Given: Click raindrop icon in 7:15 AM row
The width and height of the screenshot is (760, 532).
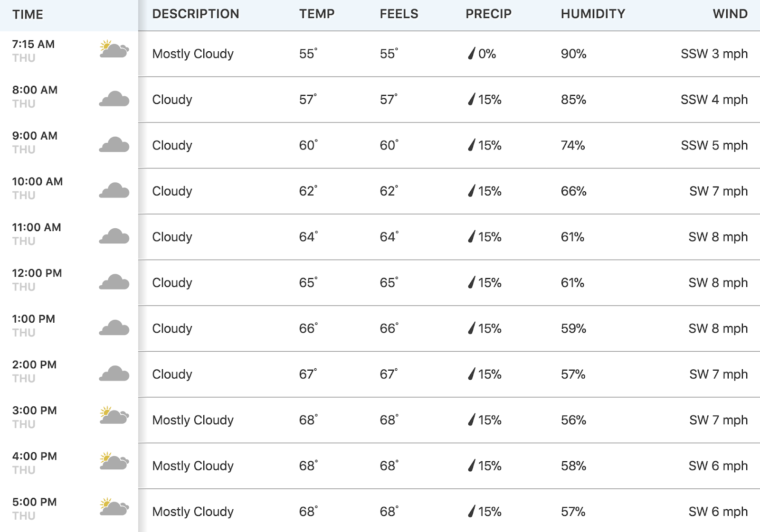Looking at the screenshot, I should tap(471, 53).
